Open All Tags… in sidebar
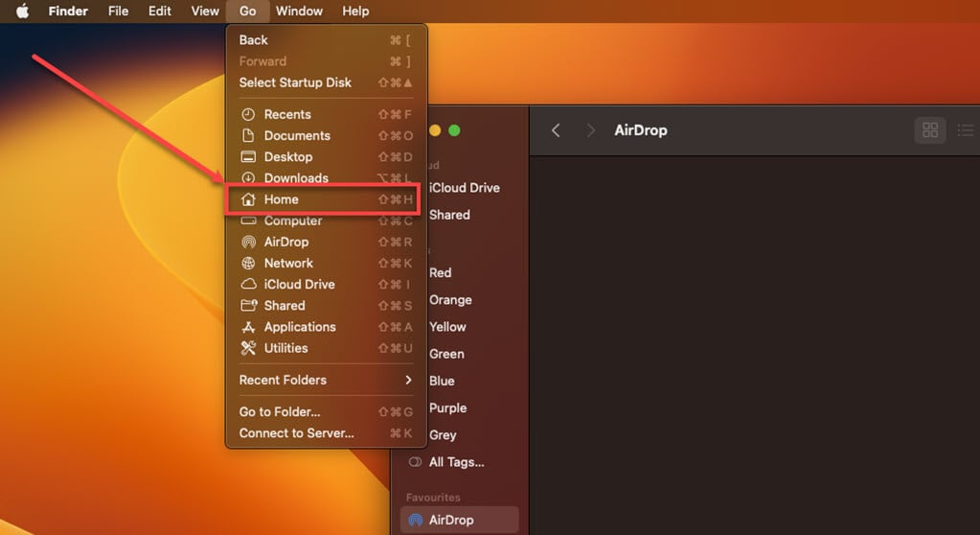This screenshot has height=535, width=980. [456, 462]
